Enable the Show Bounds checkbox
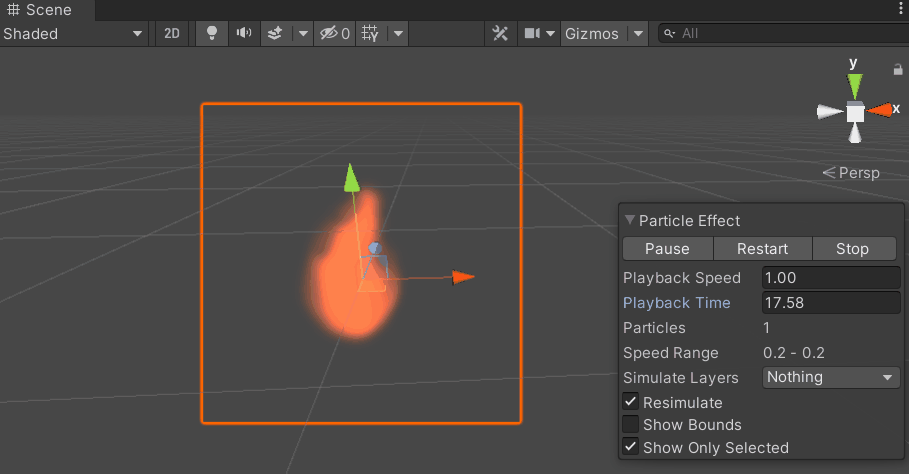The height and width of the screenshot is (474, 909). (631, 424)
